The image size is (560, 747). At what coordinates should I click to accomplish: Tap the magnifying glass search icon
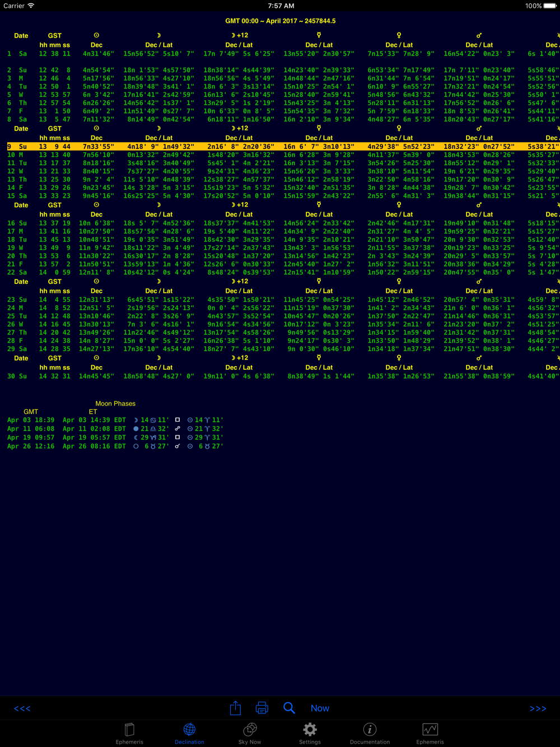289,708
